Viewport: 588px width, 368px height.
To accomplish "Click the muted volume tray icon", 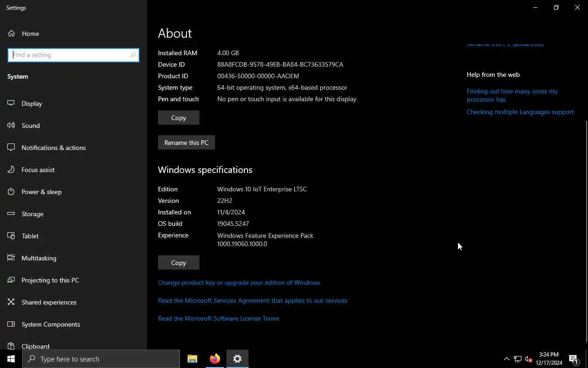I will [529, 359].
